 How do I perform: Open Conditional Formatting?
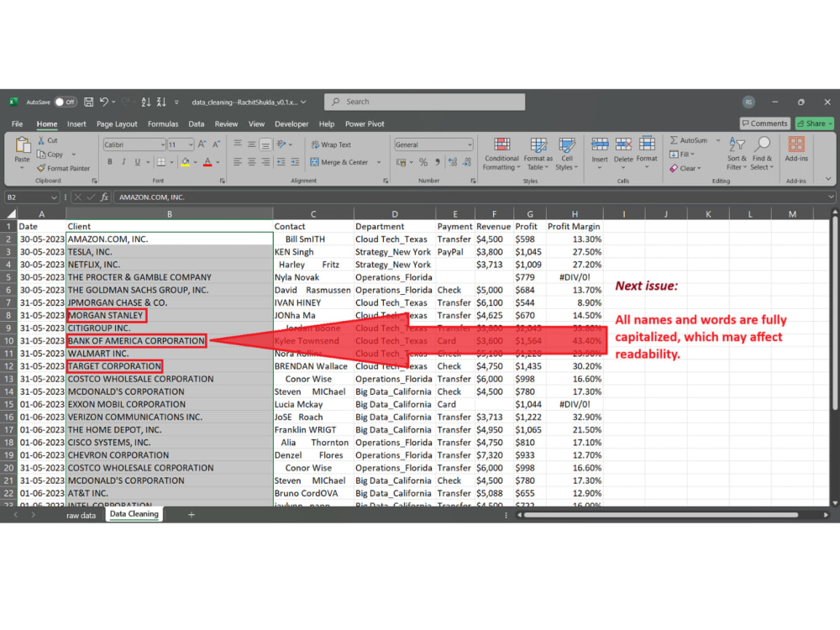501,154
